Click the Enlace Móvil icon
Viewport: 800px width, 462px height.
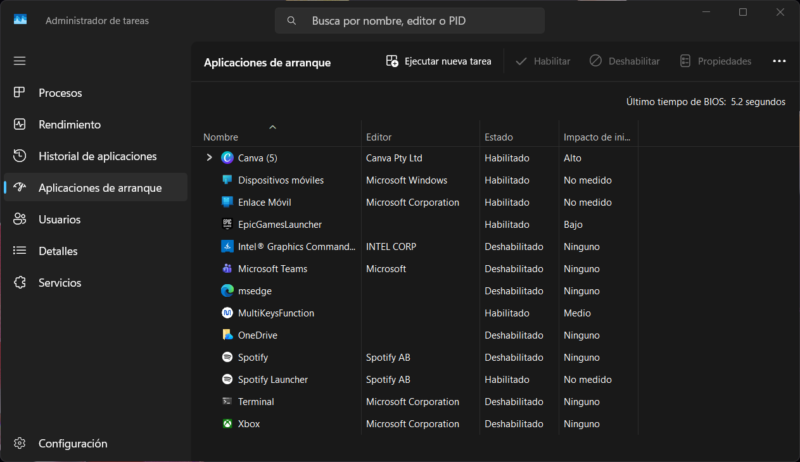click(x=227, y=202)
